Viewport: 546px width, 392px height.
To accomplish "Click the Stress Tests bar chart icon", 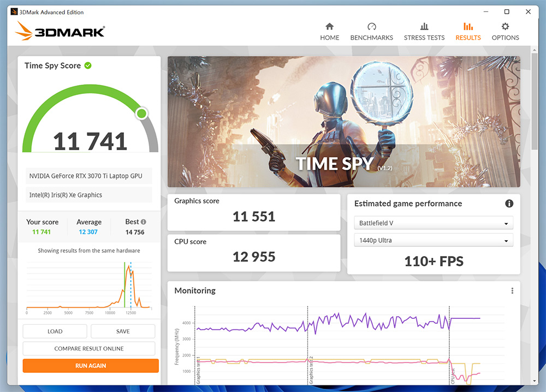I will [424, 26].
